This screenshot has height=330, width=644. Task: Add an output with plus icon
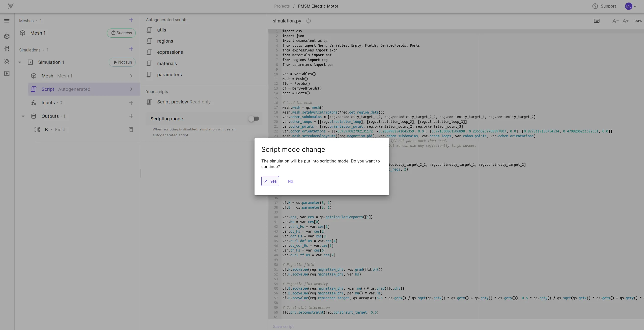131,116
